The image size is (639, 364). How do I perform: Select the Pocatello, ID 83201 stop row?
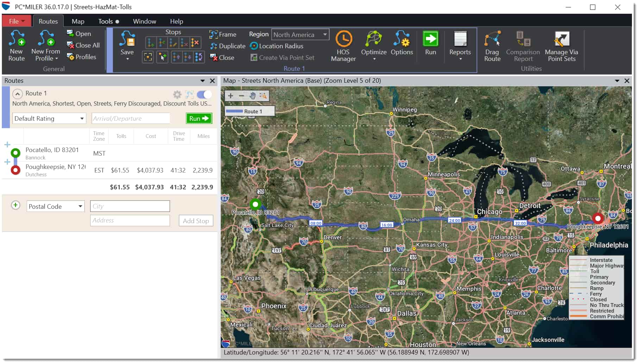(x=110, y=153)
